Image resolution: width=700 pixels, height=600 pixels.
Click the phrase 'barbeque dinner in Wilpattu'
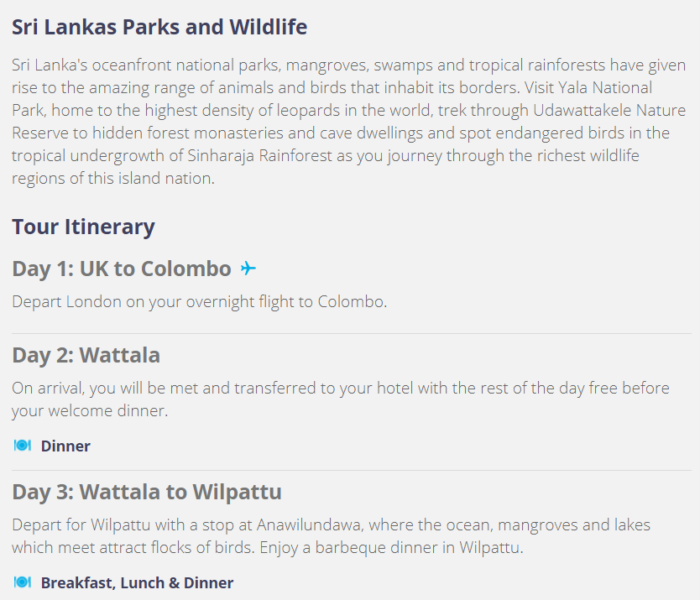[x=418, y=547]
